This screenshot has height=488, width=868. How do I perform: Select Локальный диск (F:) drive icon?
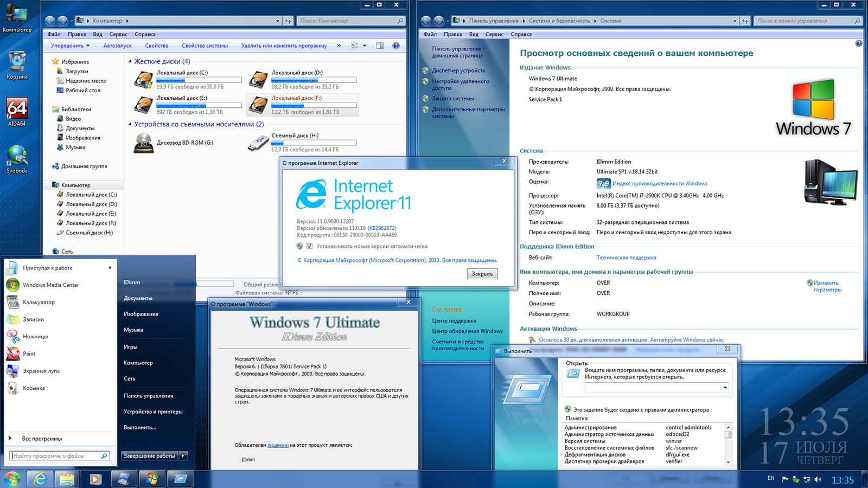point(258,105)
